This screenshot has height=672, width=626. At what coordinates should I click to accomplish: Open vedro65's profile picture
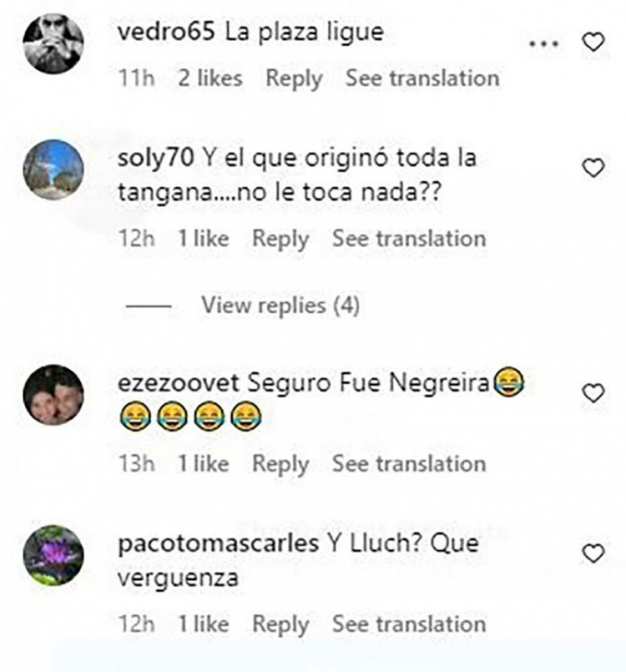point(53,44)
